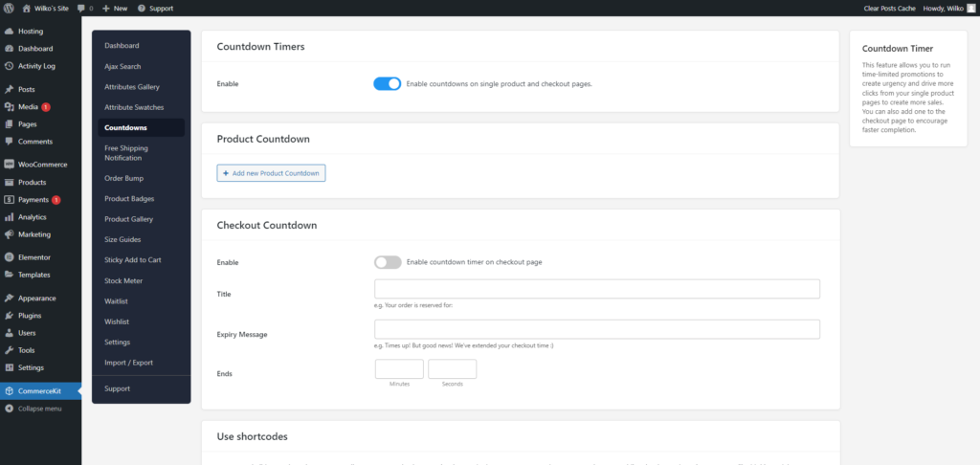Enable countdown timer on checkout page toggle
The height and width of the screenshot is (465, 980).
coord(388,262)
